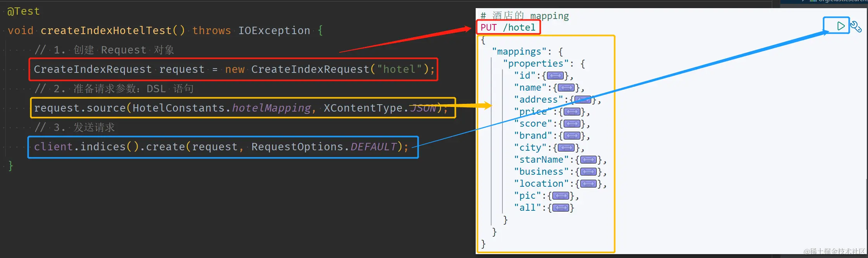This screenshot has width=868, height=258.
Task: Click the comment "// 1. 创建 Request 对象"
Action: pyautogui.click(x=104, y=50)
